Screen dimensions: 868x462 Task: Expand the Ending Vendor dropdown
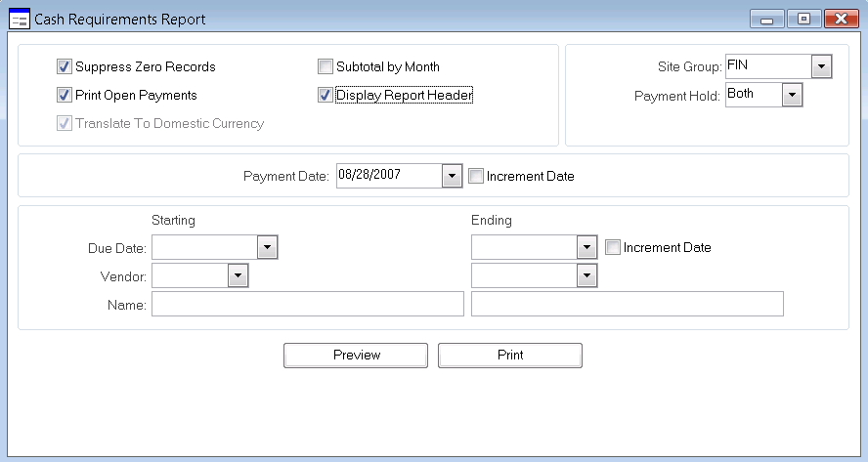[x=586, y=277]
